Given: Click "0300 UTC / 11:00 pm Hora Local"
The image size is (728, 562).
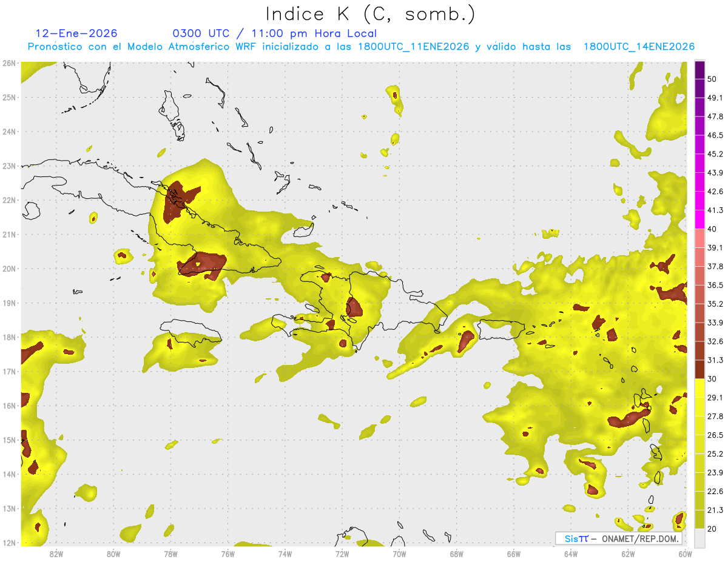Looking at the screenshot, I should [275, 34].
